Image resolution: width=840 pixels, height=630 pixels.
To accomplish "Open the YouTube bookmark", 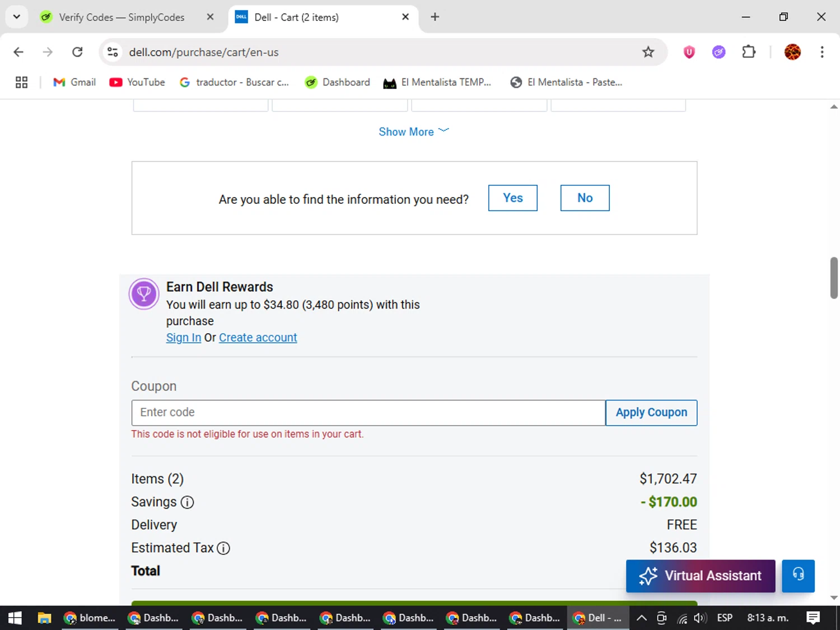I will click(x=137, y=82).
